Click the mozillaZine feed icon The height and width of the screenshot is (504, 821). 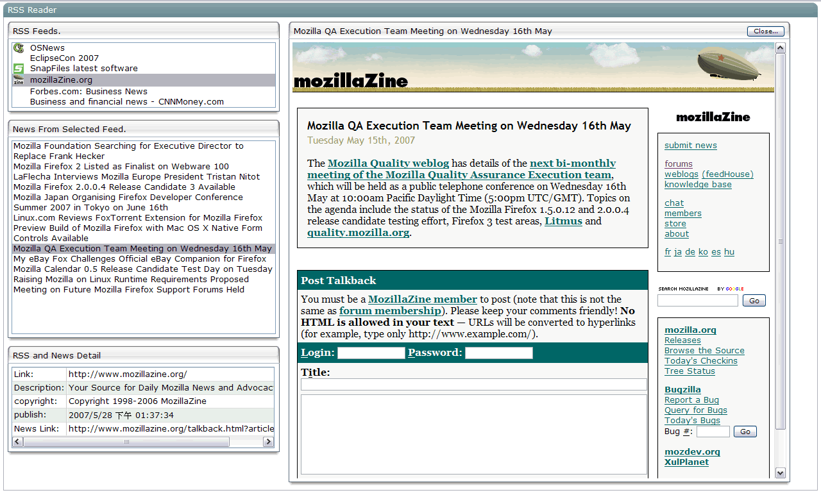pos(19,80)
